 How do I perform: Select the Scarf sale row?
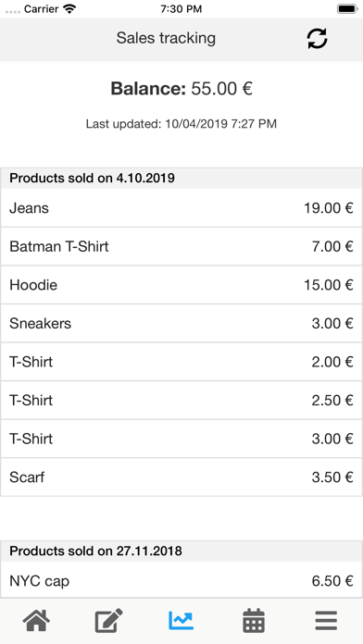pyautogui.click(x=181, y=477)
